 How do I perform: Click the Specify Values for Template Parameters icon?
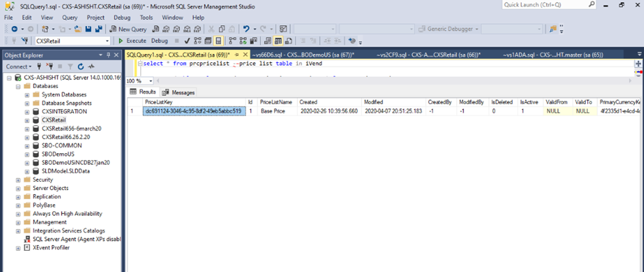coord(352,40)
